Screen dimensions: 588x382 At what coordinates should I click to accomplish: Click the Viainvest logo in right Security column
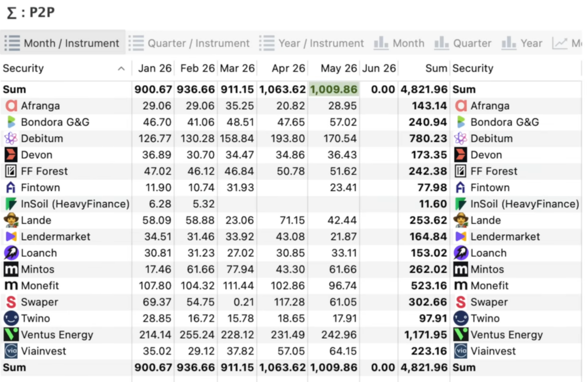461,351
